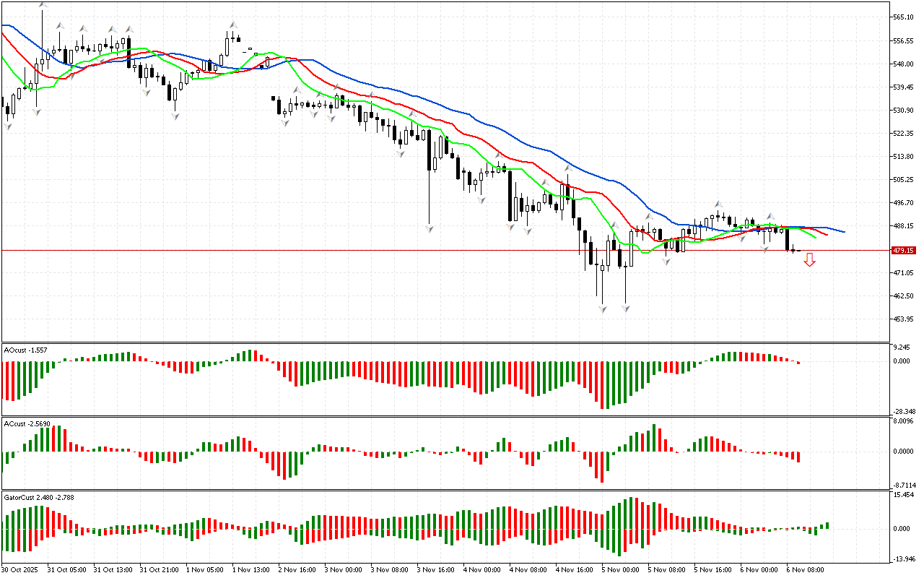
Task: Select the green Alligator lips line's right end
Action: coord(815,236)
